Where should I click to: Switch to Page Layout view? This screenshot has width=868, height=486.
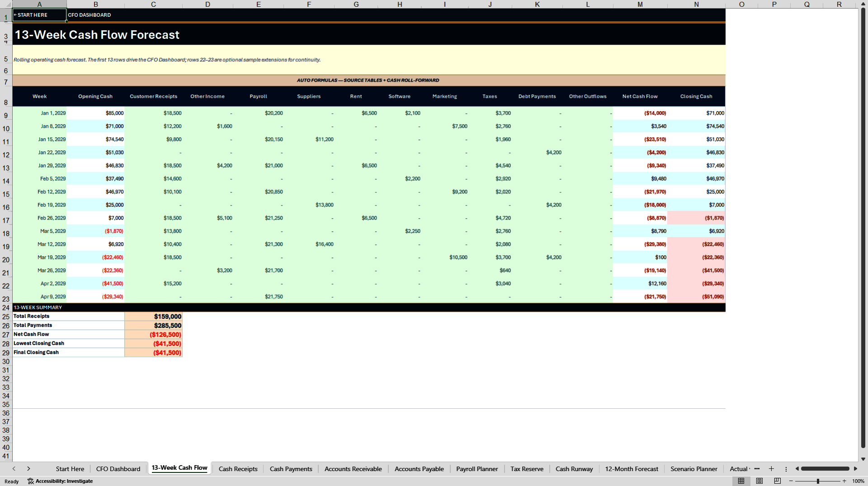pyautogui.click(x=759, y=481)
